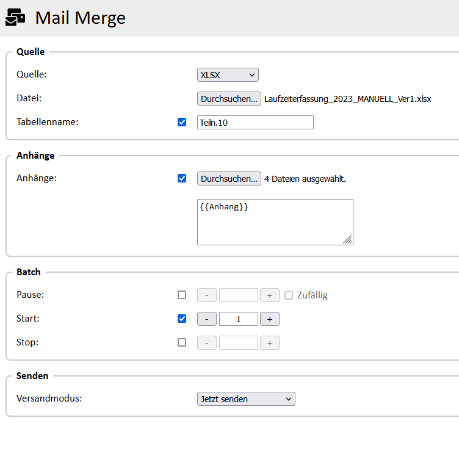Click the Pause value field
Image resolution: width=459 pixels, height=476 pixels.
238,295
